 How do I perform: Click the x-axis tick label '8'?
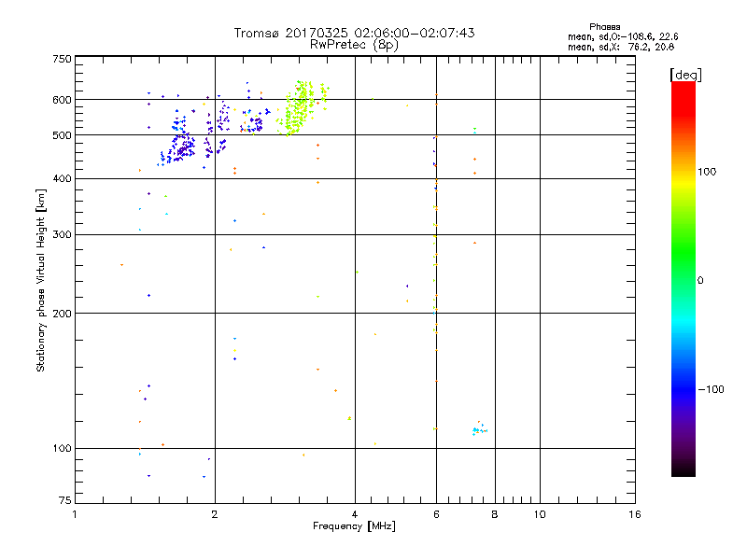click(495, 514)
